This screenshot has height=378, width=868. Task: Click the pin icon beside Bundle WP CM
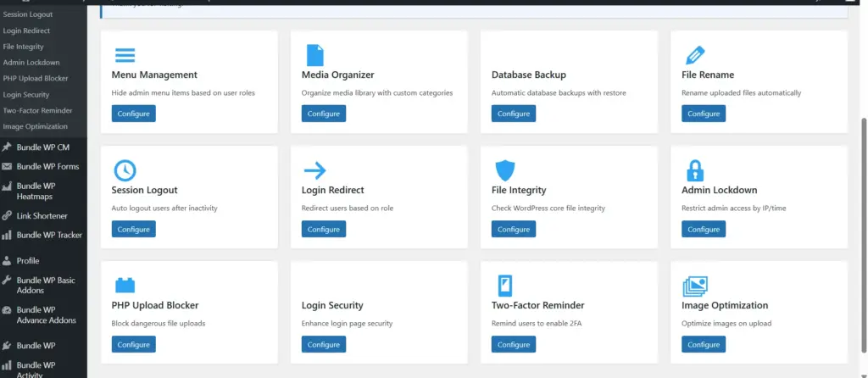click(7, 147)
